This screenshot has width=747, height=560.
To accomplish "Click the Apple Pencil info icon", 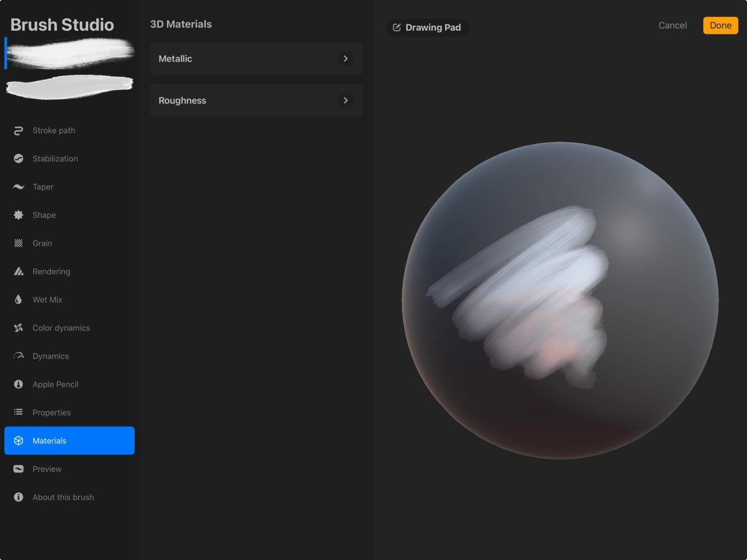I will click(x=19, y=384).
